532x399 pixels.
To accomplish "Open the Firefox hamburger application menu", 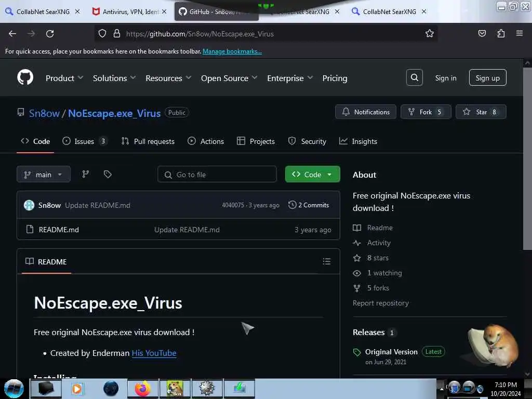I will pos(519,33).
